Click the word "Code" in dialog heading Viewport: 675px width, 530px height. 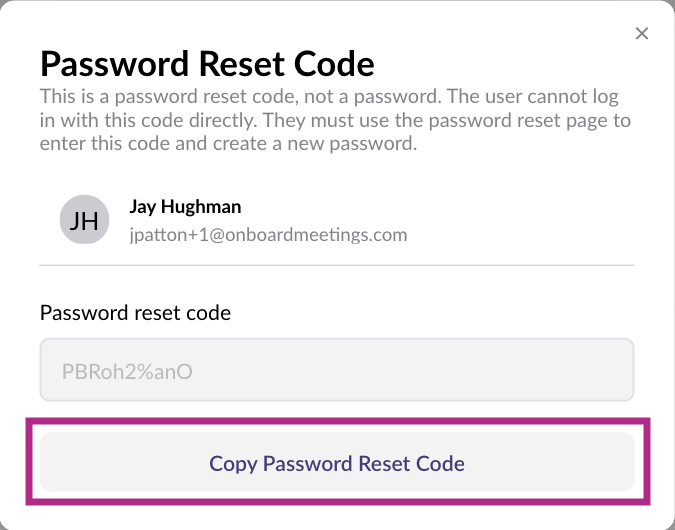tap(329, 65)
